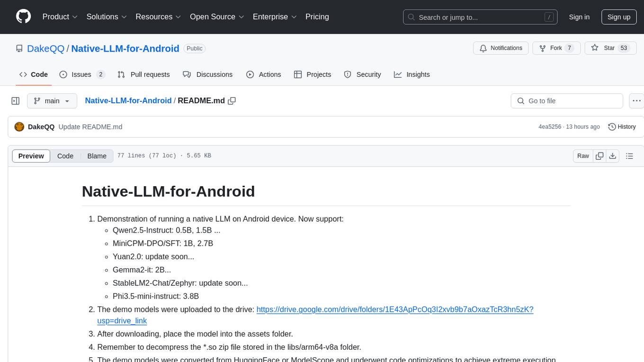Click the Native-LLM-for-Android breadcrumb link
The image size is (644, 362).
coord(128,101)
